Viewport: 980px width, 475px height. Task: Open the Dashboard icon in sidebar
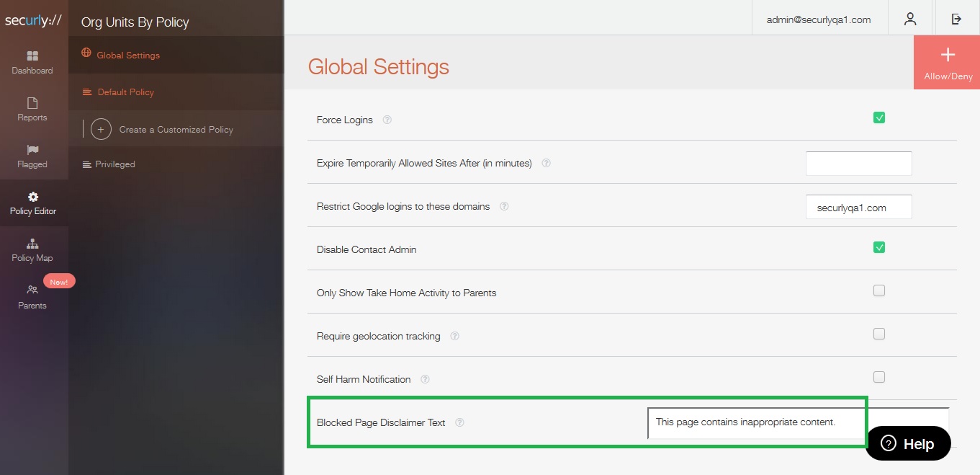[x=32, y=56]
